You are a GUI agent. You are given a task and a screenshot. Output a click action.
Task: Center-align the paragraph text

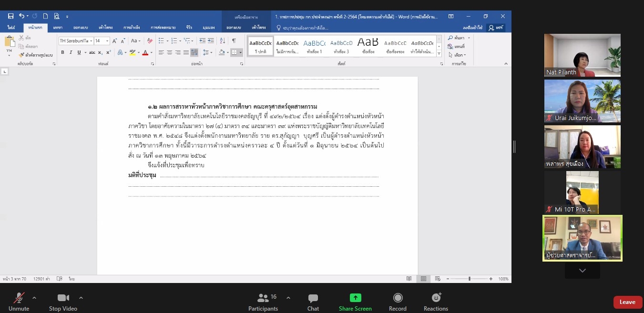pyautogui.click(x=169, y=52)
